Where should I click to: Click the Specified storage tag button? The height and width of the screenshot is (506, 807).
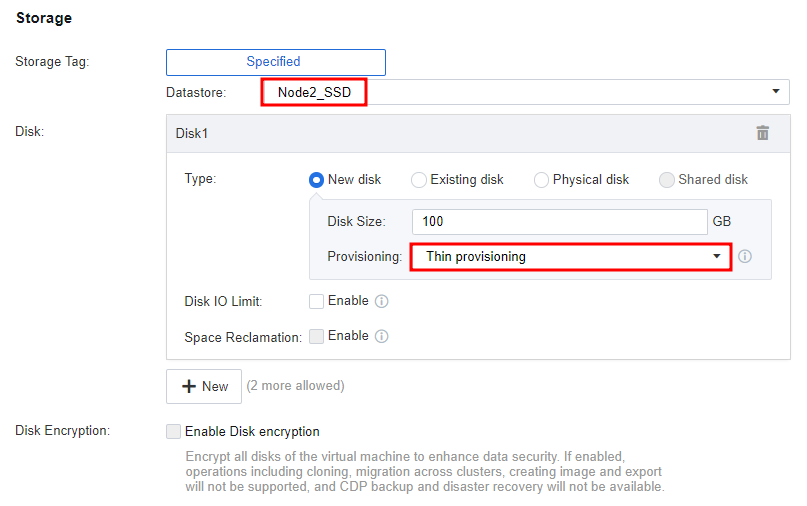[276, 62]
